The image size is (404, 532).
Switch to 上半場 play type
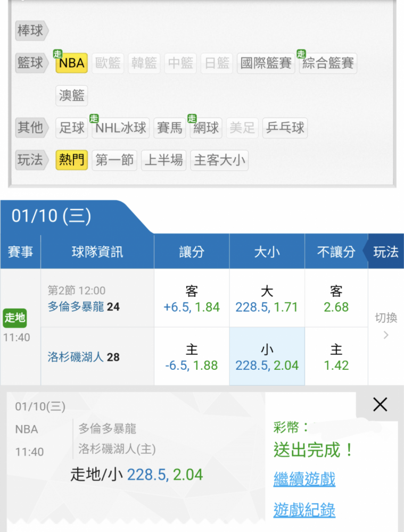[x=163, y=160]
